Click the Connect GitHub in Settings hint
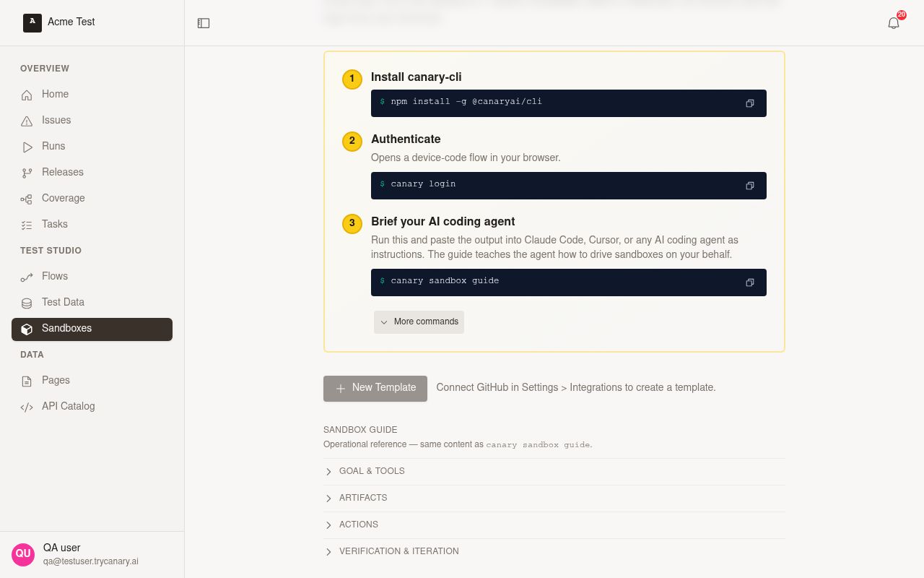924x578 pixels. (x=576, y=387)
